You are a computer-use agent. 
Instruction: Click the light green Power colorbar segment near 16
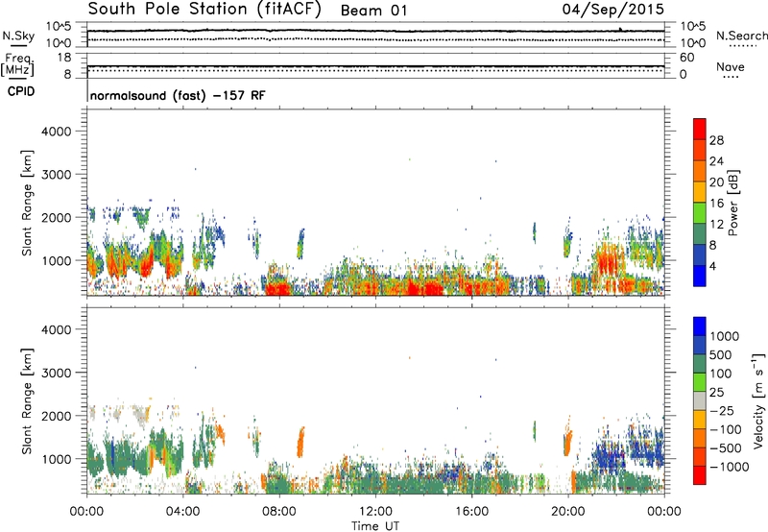(x=700, y=212)
